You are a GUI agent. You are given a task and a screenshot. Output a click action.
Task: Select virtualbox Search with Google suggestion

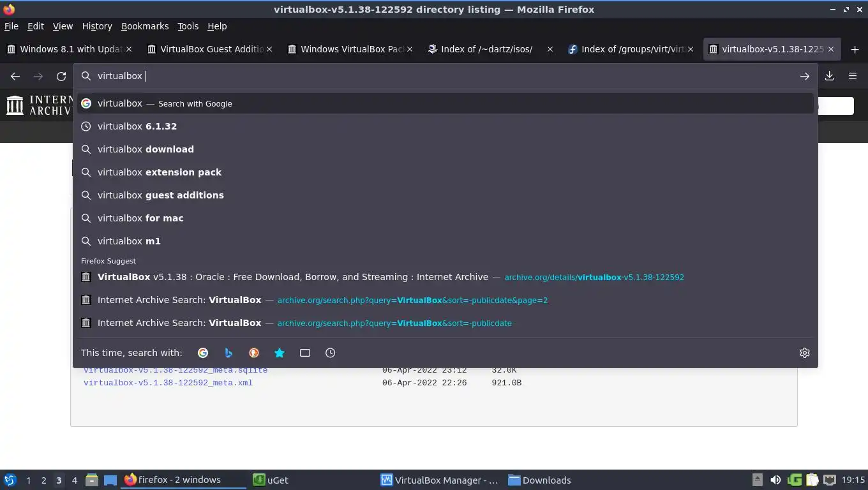(445, 103)
